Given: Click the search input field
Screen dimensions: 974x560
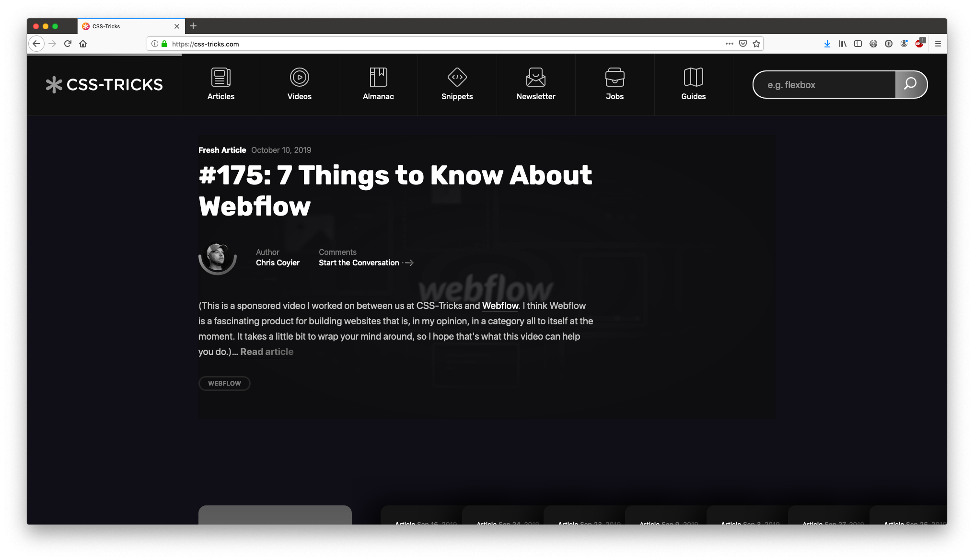Looking at the screenshot, I should pos(824,84).
